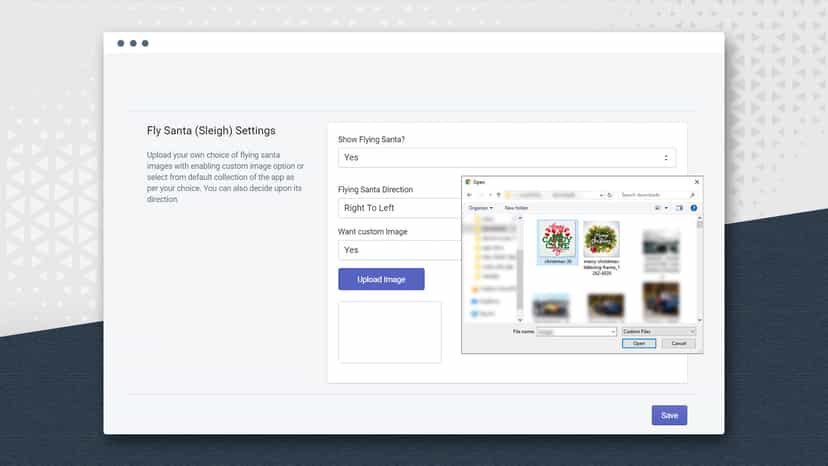Click the search magnifier icon in dialog
The width and height of the screenshot is (828, 466).
click(692, 195)
